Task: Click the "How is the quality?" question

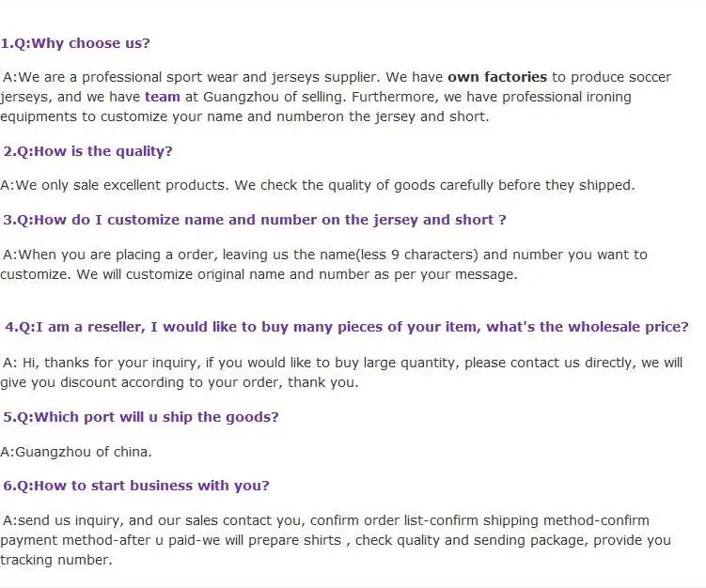Action: point(88,151)
